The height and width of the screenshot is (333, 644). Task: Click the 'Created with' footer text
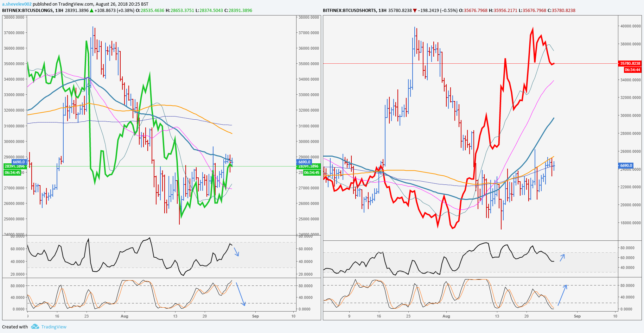tap(15, 327)
